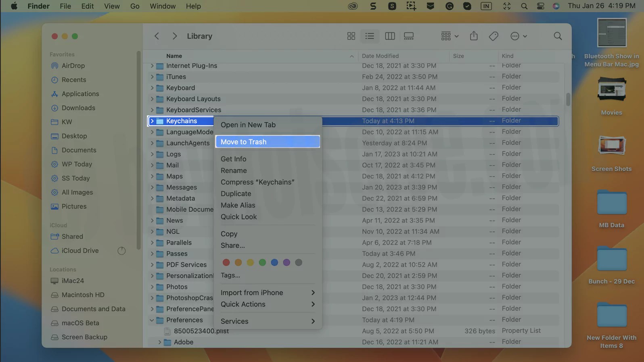The width and height of the screenshot is (644, 362).
Task: Open Control Center in menu bar
Action: pos(540,6)
